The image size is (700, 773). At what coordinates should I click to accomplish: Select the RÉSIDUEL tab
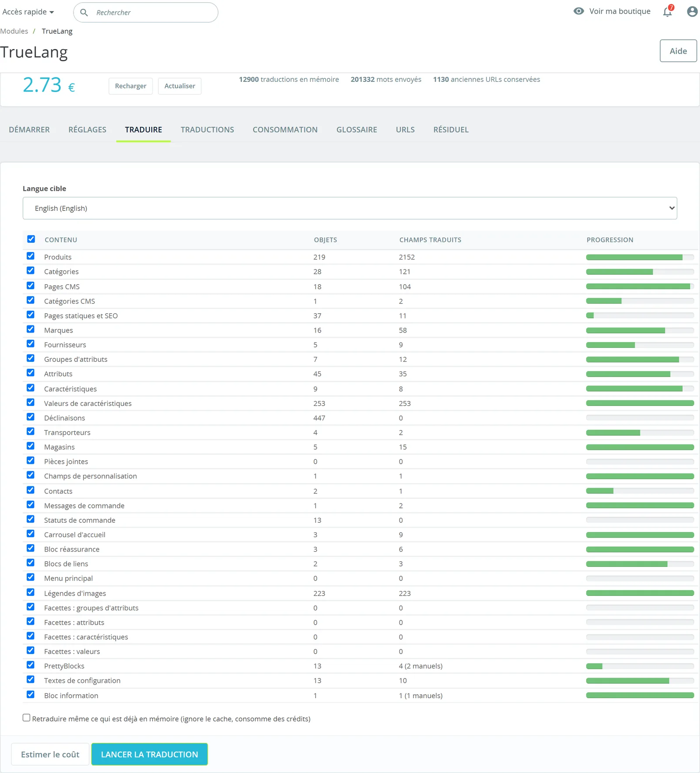click(x=451, y=129)
